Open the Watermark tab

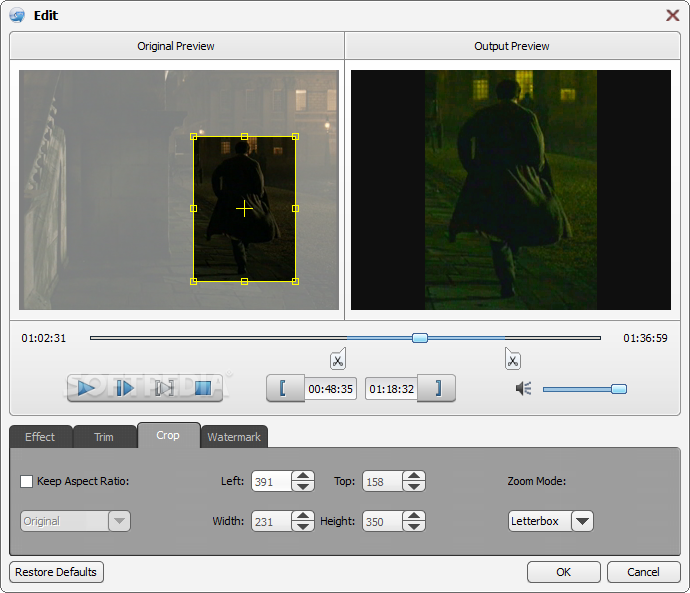tap(234, 437)
